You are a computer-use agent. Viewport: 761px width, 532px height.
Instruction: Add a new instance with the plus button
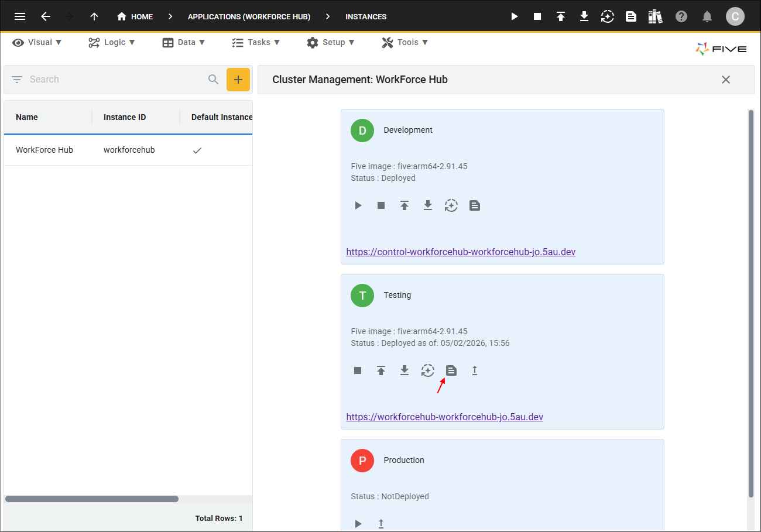(238, 80)
